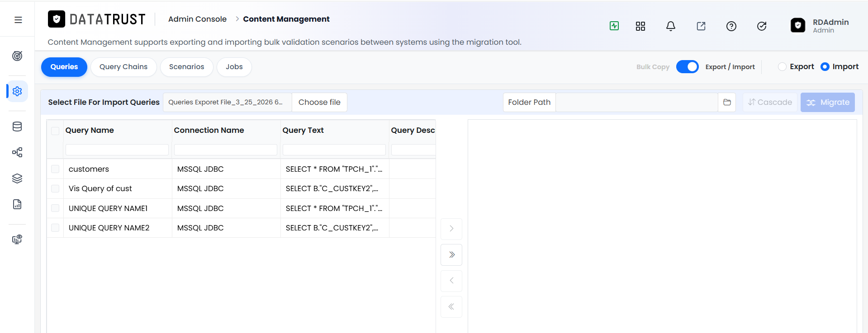Screen dimensions: 868x333
Task: Select the Import radio button
Action: [825, 66]
